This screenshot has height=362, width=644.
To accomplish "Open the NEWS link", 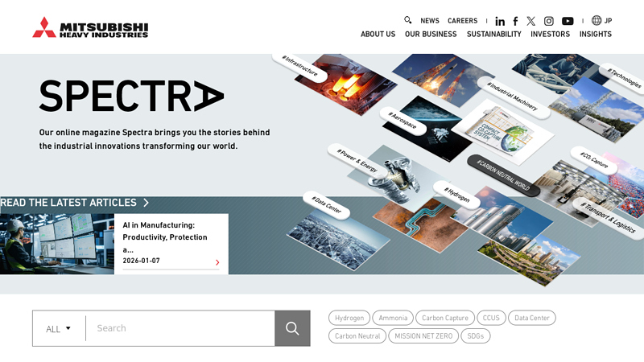I will 430,21.
